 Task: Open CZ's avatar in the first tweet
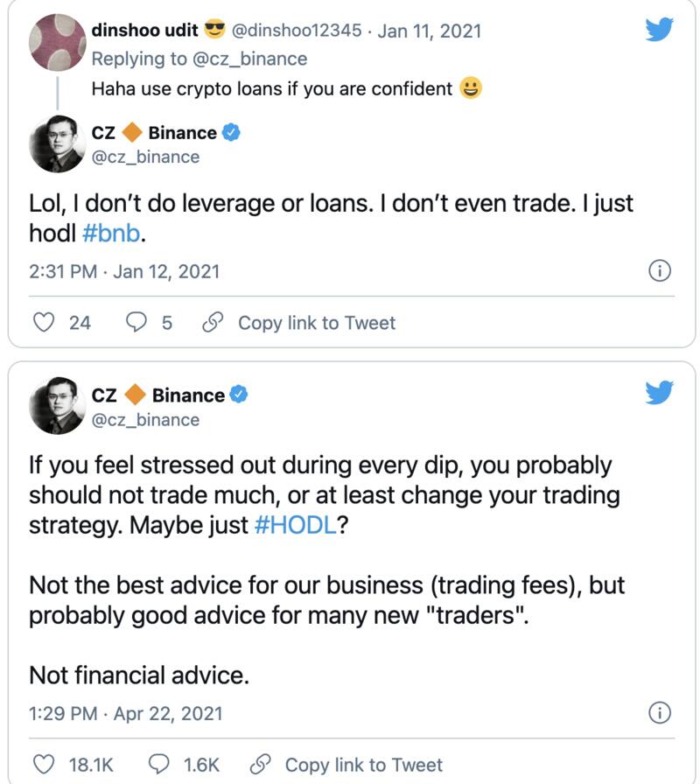58,144
